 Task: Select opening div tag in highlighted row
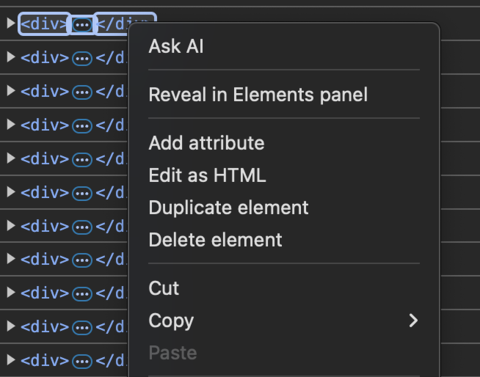pyautogui.click(x=44, y=24)
